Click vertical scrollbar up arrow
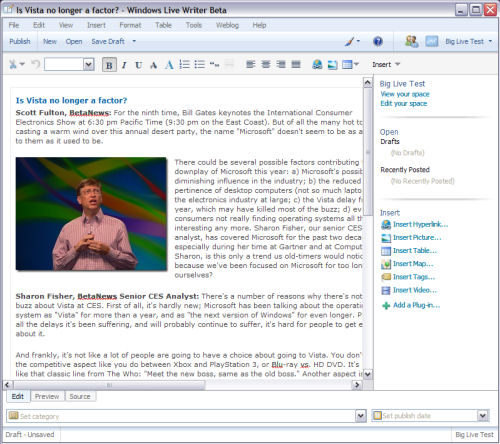 coord(368,83)
